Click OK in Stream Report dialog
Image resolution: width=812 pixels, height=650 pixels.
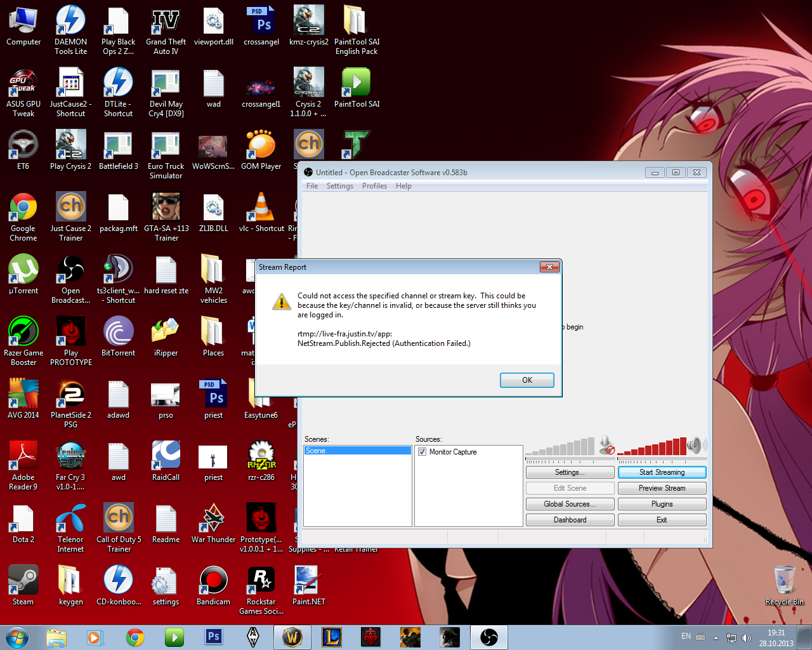(527, 380)
